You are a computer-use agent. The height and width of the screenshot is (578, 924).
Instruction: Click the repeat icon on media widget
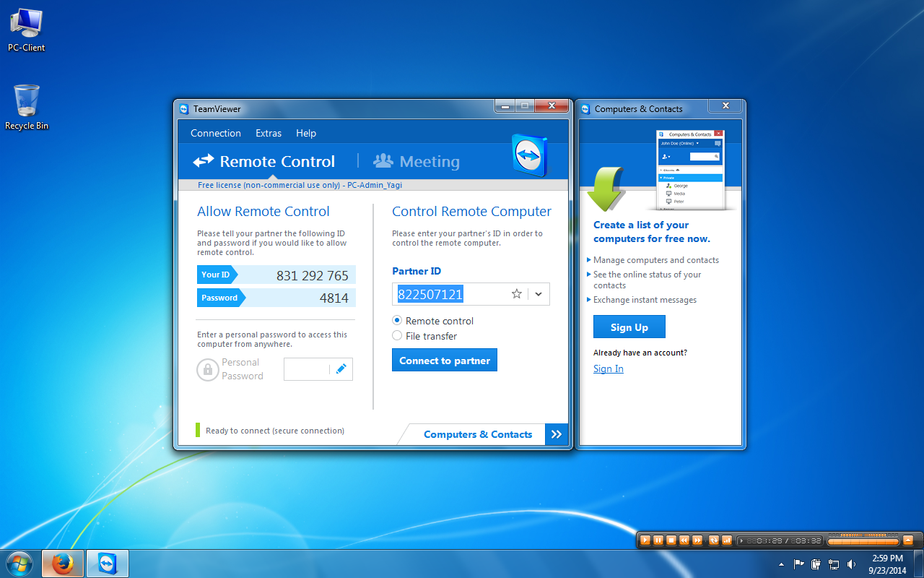714,540
